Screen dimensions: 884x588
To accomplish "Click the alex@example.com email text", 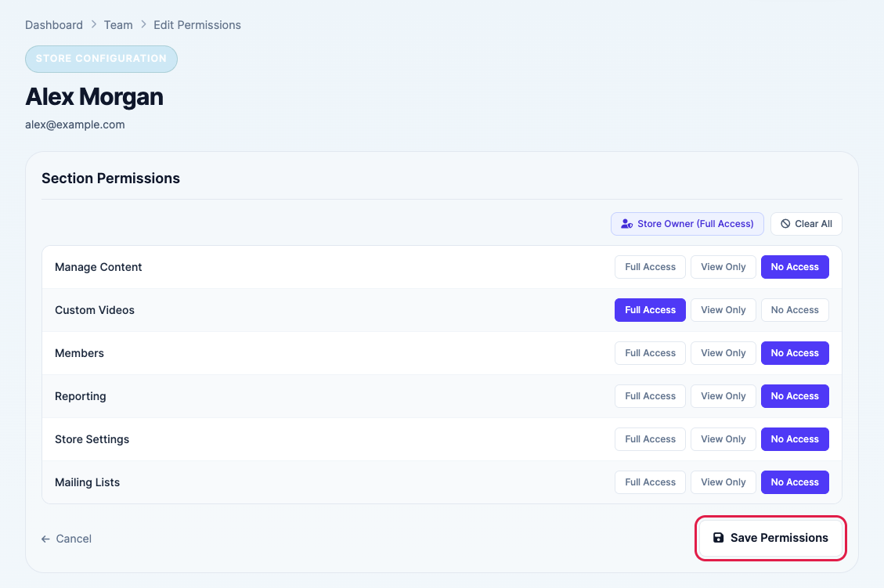I will (x=75, y=124).
